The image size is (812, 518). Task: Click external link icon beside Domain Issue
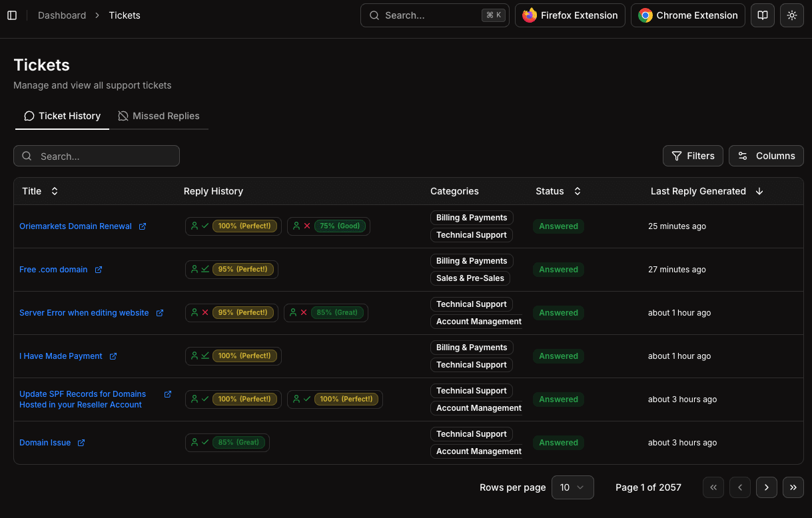81,443
